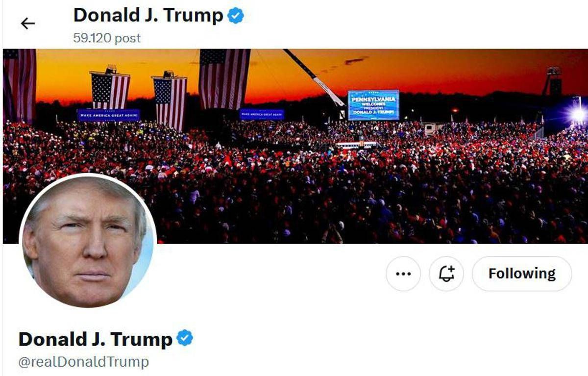Click the header title Donald J. Trump
This screenshot has width=588, height=376.
[x=148, y=16]
